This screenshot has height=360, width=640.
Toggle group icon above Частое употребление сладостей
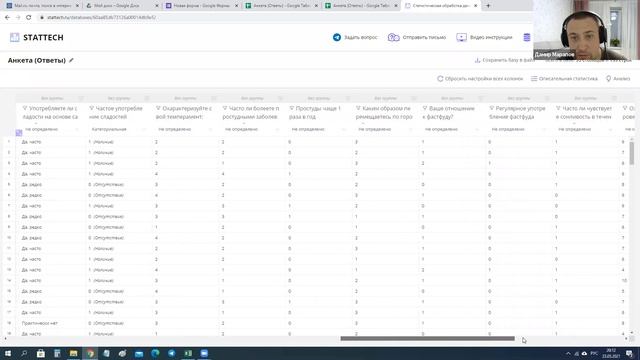[x=147, y=98]
